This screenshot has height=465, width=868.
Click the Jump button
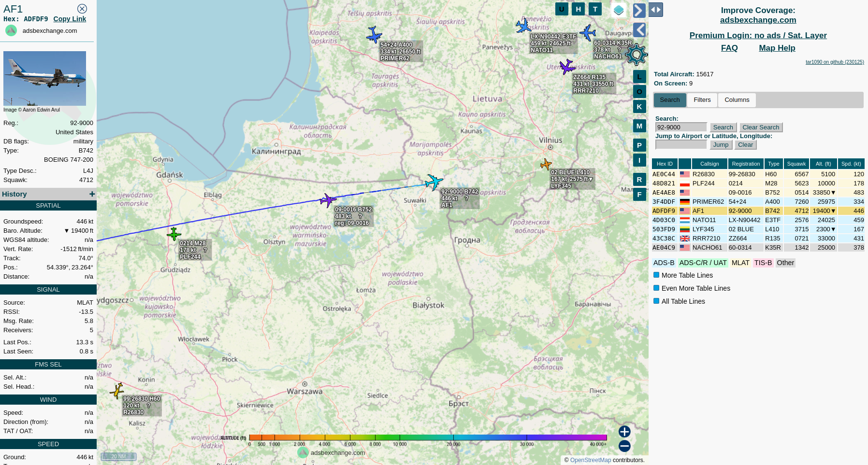721,145
